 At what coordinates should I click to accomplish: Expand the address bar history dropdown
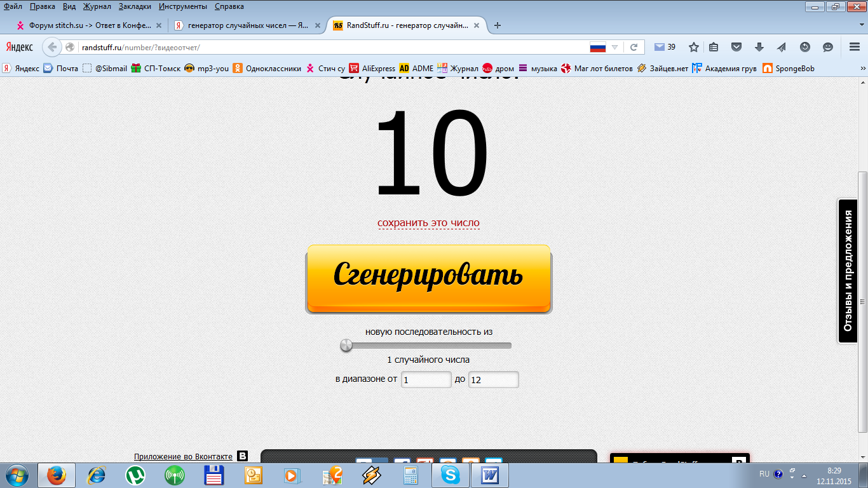(614, 47)
